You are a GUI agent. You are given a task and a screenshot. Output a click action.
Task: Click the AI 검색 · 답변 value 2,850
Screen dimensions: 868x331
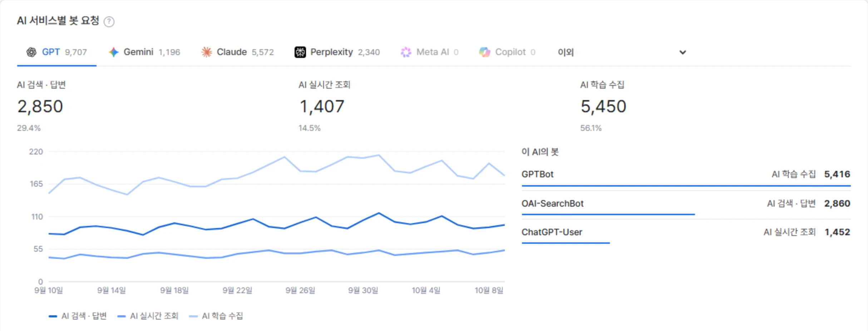[x=40, y=107]
